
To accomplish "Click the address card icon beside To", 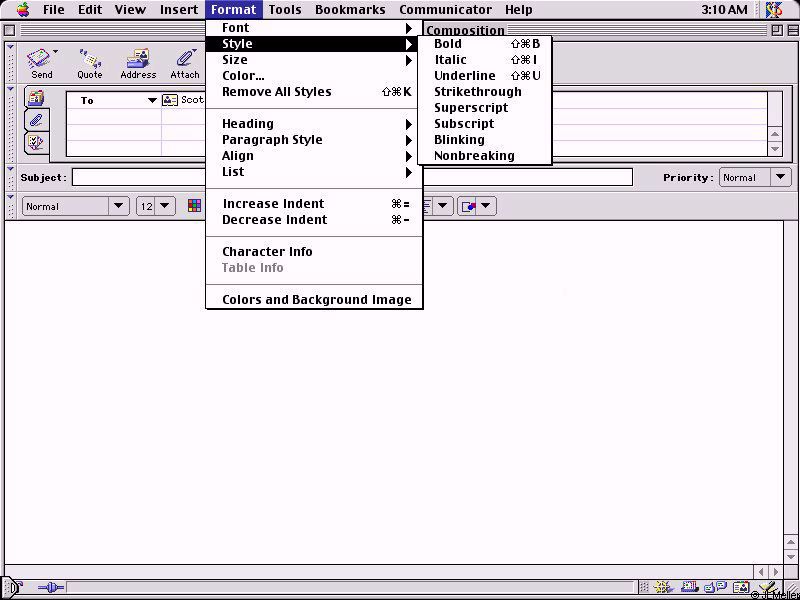I will pyautogui.click(x=170, y=100).
